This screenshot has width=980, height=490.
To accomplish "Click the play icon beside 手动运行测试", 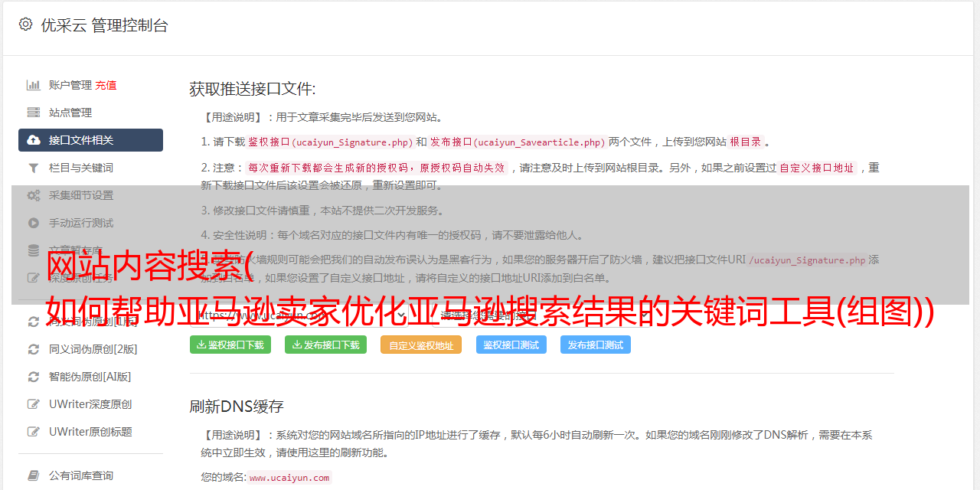I will (34, 223).
